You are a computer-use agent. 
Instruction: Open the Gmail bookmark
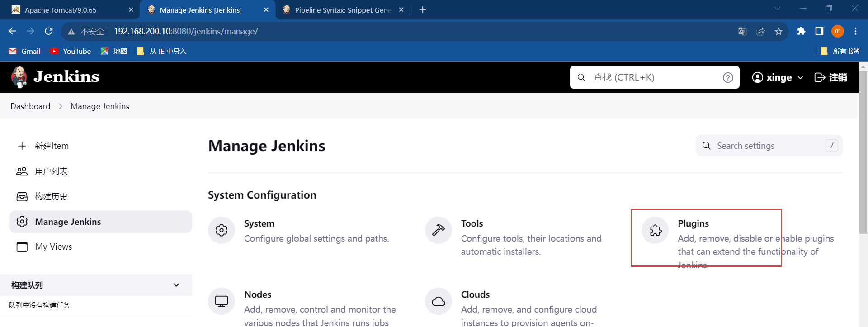coord(25,51)
